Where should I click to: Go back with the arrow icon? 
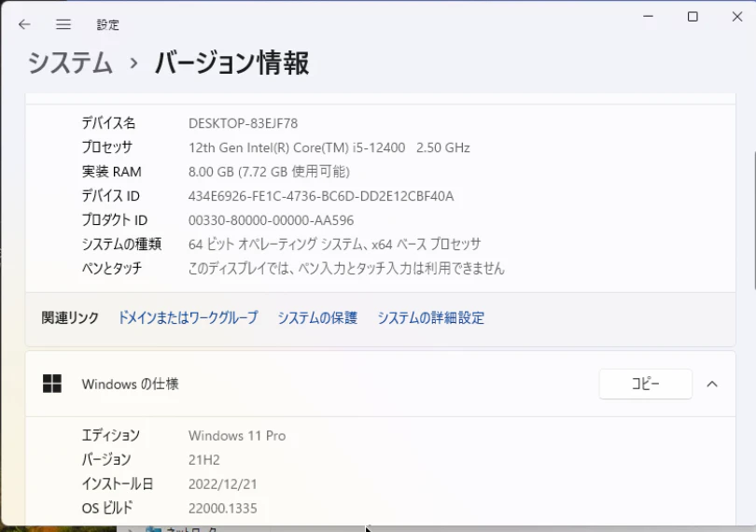24,24
